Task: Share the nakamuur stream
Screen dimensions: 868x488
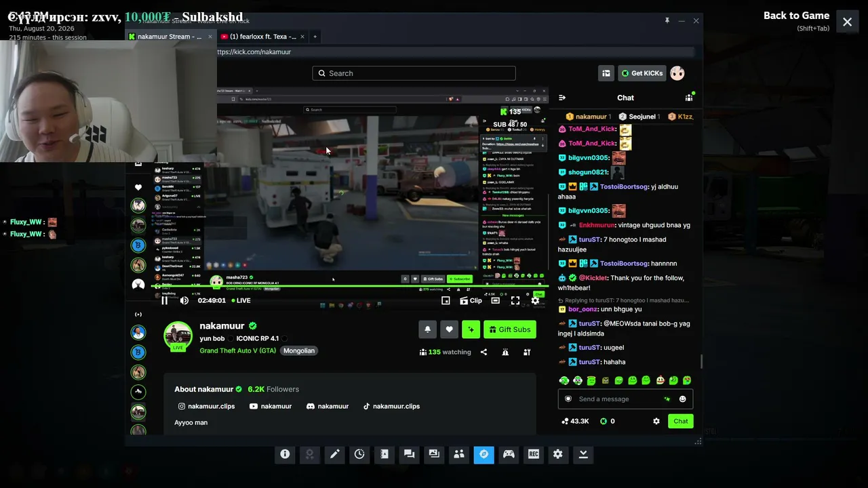Action: click(x=484, y=352)
